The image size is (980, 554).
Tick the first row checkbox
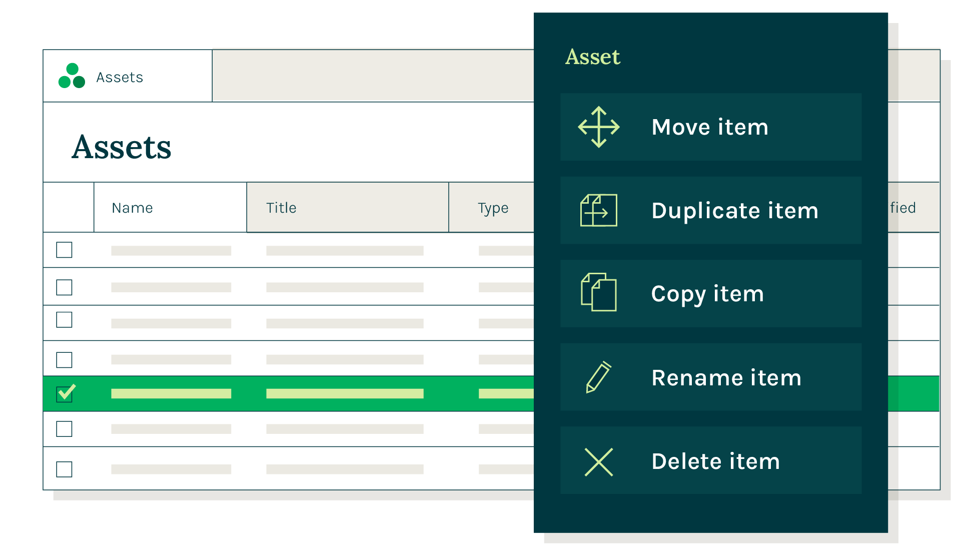64,250
